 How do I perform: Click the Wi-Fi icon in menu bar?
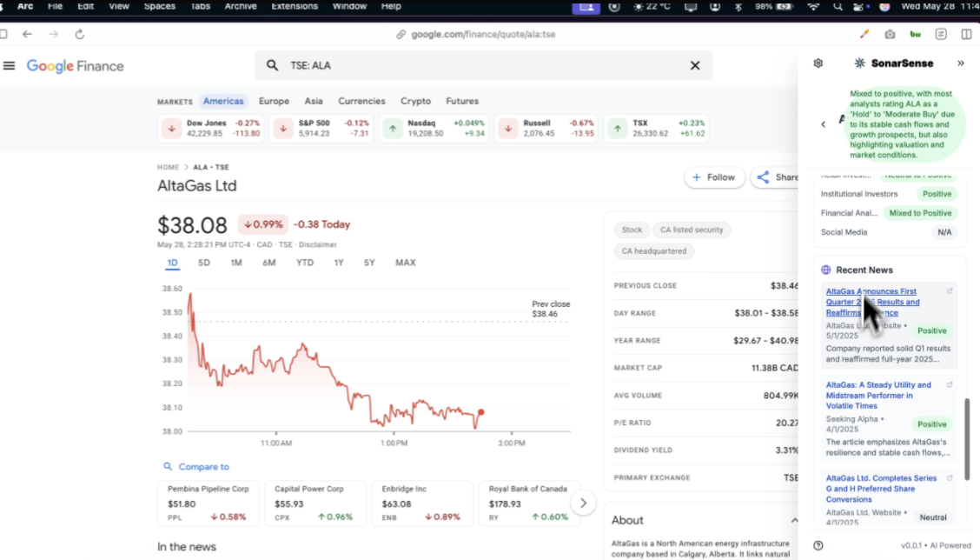(x=813, y=7)
